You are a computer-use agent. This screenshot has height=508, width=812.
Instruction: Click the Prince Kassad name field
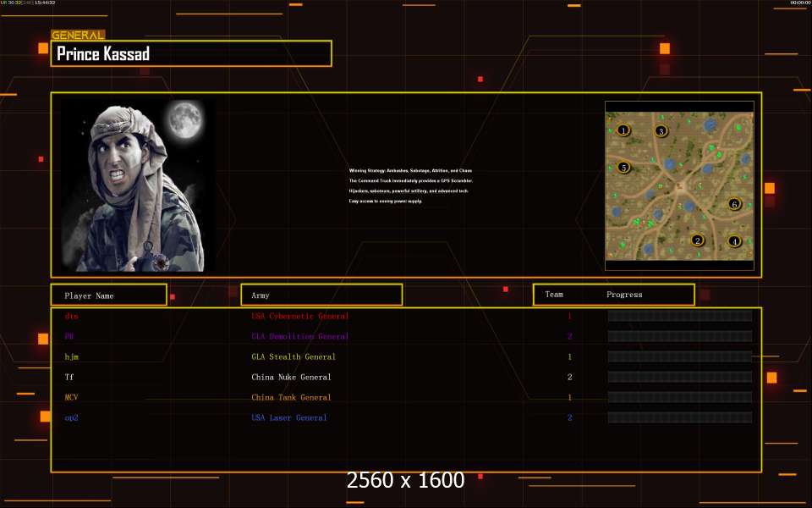191,54
